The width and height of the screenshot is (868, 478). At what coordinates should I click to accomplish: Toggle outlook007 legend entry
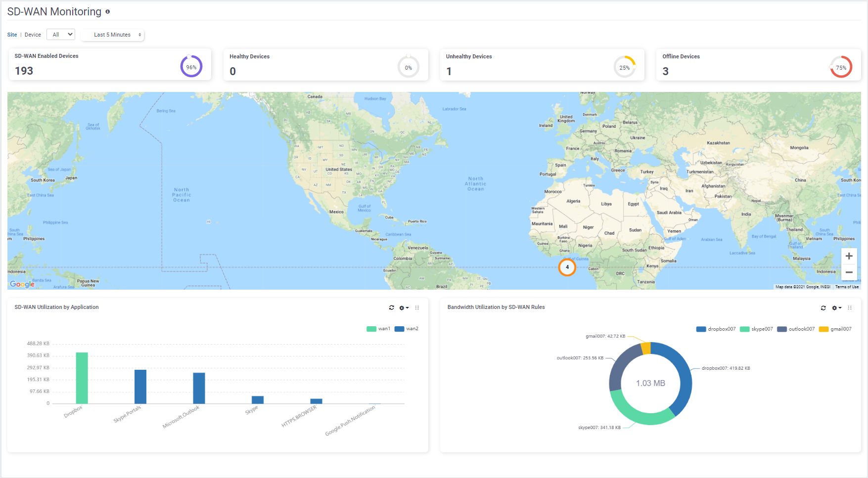[x=796, y=329]
